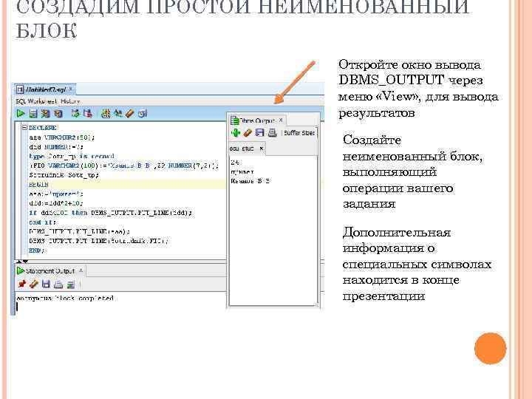The width and height of the screenshot is (532, 399).
Task: Close the Statement Output tab
Action: (81, 270)
